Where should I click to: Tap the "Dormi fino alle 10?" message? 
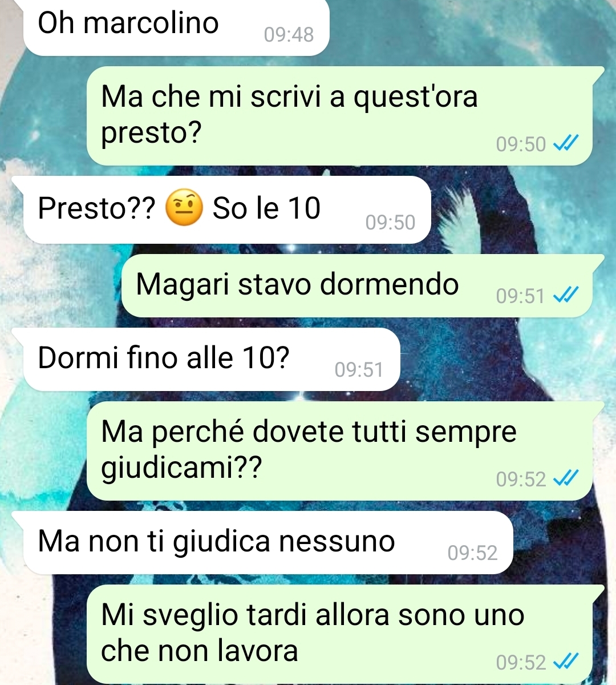point(212,359)
